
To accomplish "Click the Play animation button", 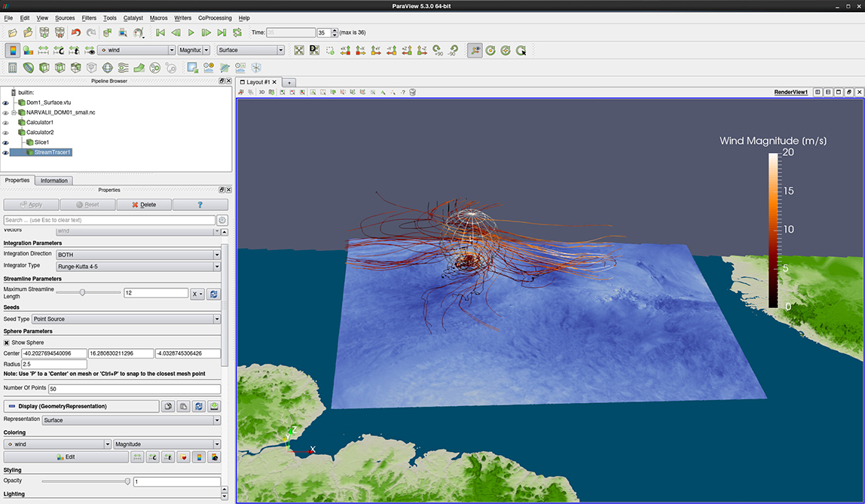I will point(191,32).
